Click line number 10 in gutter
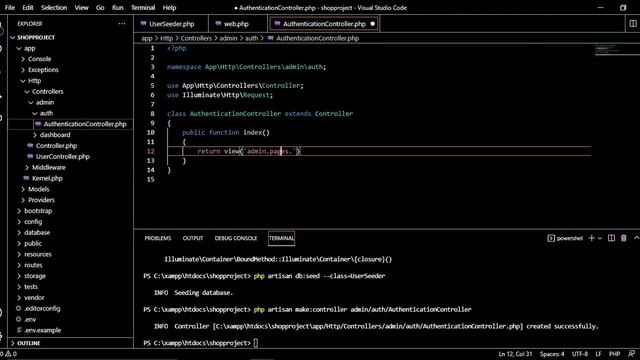Viewport: 640px width, 360px height. click(x=151, y=133)
